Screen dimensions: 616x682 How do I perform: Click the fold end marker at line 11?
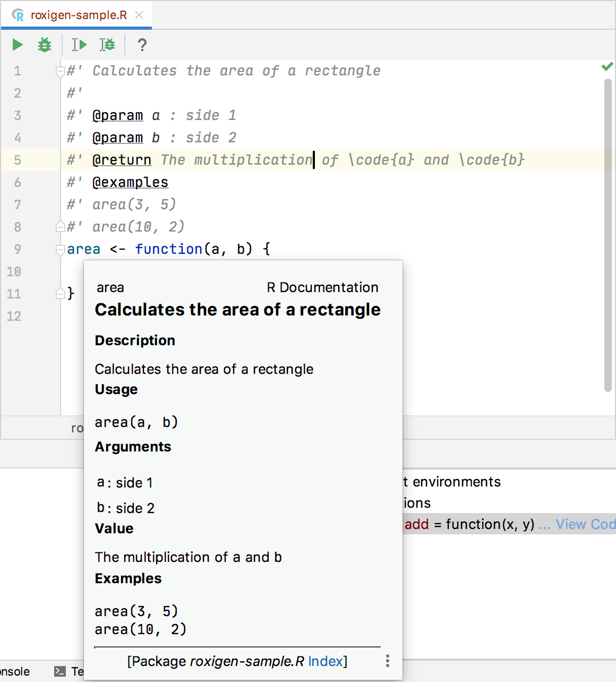tap(60, 293)
